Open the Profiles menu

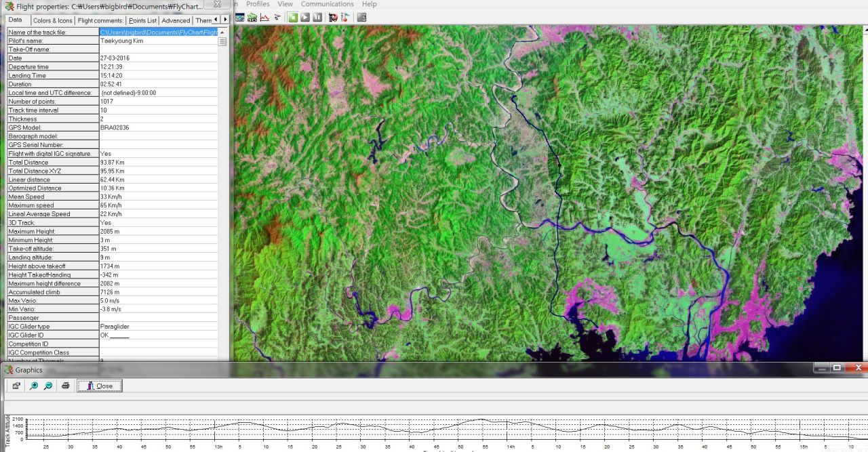pos(258,4)
